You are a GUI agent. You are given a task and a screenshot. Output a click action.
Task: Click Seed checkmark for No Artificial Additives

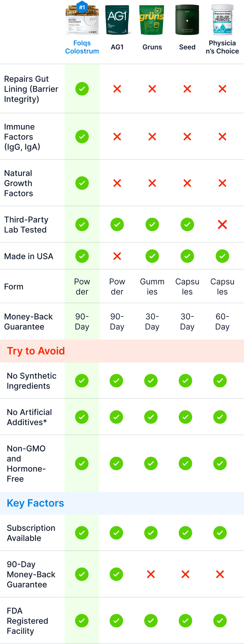pyautogui.click(x=186, y=417)
